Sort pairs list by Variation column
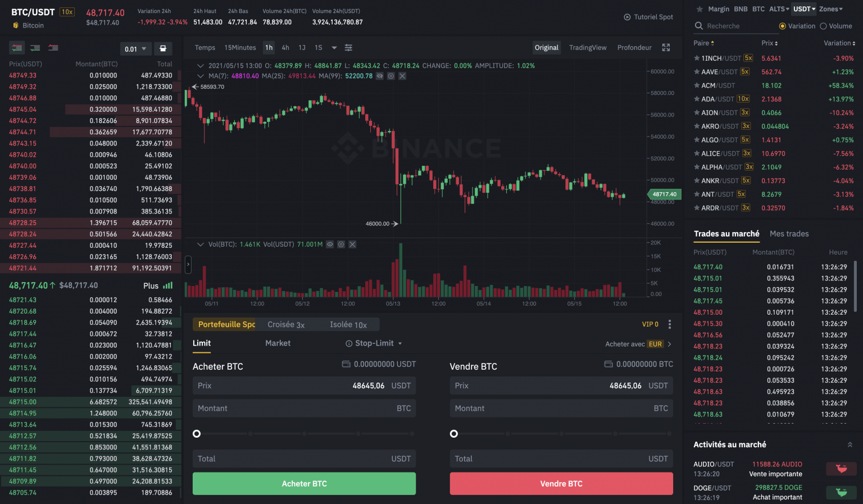The height and width of the screenshot is (504, 863). click(839, 43)
